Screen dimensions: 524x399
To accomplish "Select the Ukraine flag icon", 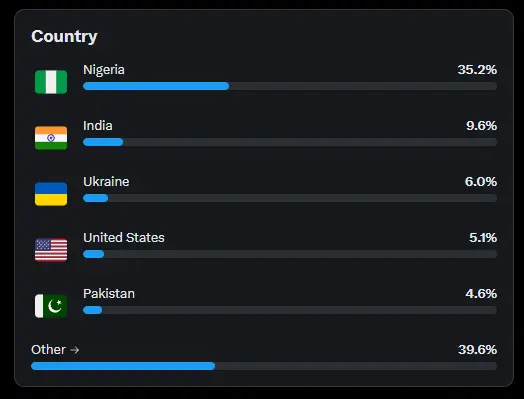I will pos(51,194).
